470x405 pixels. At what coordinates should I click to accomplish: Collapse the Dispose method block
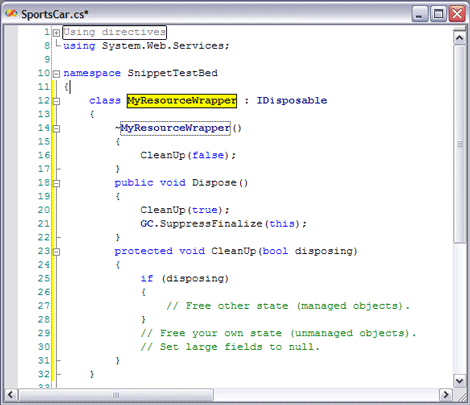tap(56, 183)
